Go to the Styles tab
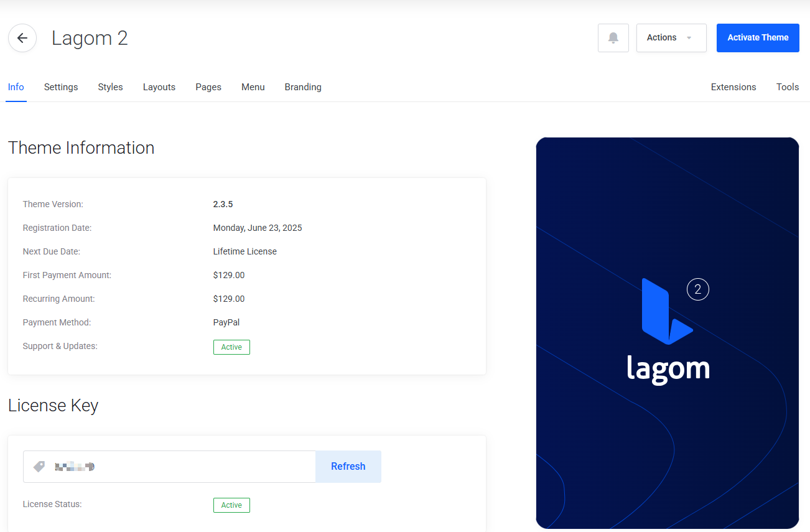This screenshot has width=810, height=532. (x=110, y=87)
